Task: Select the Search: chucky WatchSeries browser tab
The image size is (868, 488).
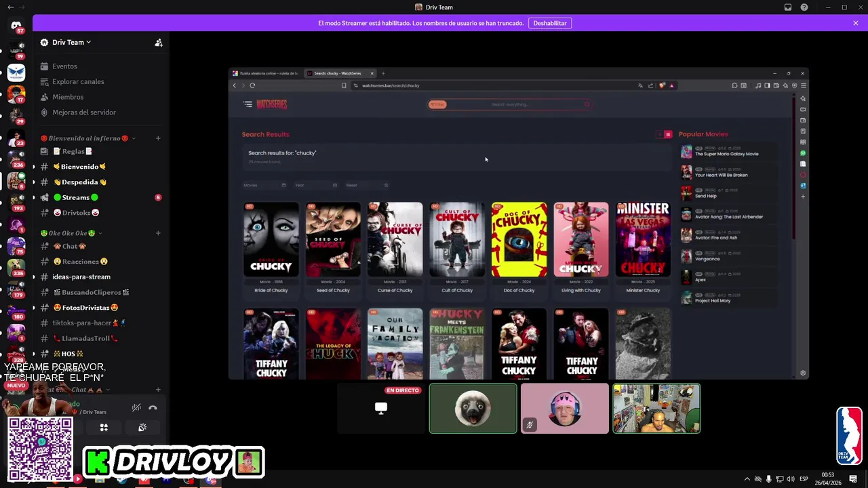Action: (x=340, y=73)
